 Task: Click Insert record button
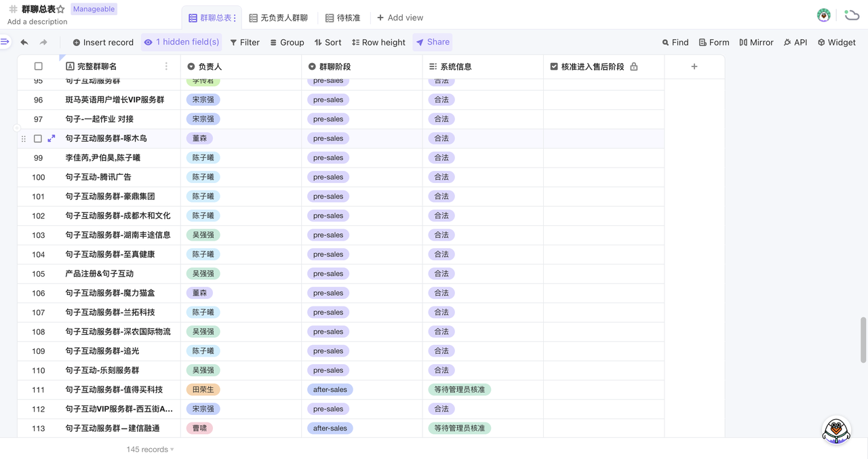click(x=103, y=42)
